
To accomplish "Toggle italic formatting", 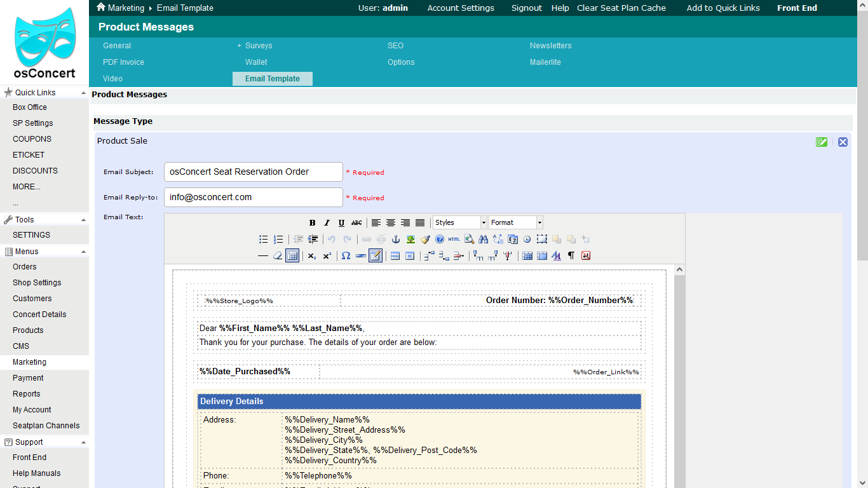I will (327, 223).
